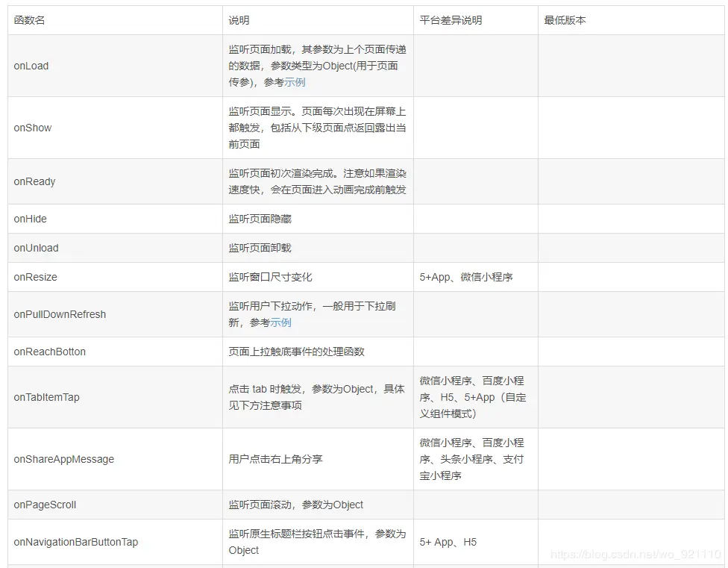This screenshot has height=568, width=728.
Task: Open the 示例 link in the onLoad row
Action: pos(295,82)
